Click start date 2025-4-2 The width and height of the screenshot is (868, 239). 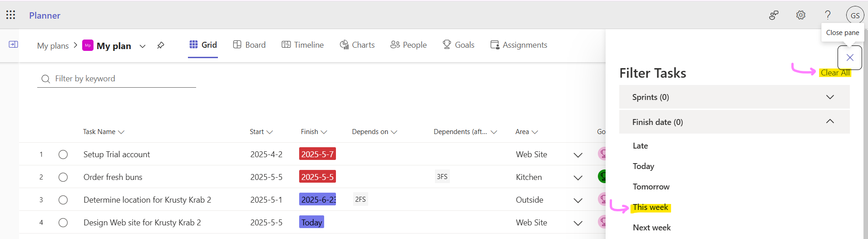tap(266, 154)
